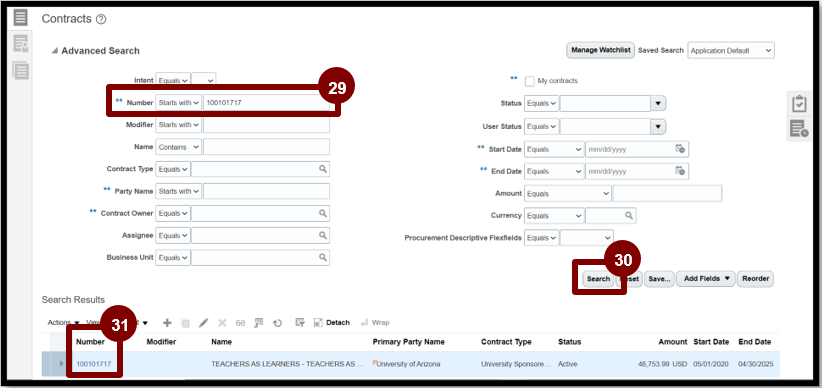Click the Query By Example filter icon
This screenshot has width=822, height=388.
coord(300,322)
